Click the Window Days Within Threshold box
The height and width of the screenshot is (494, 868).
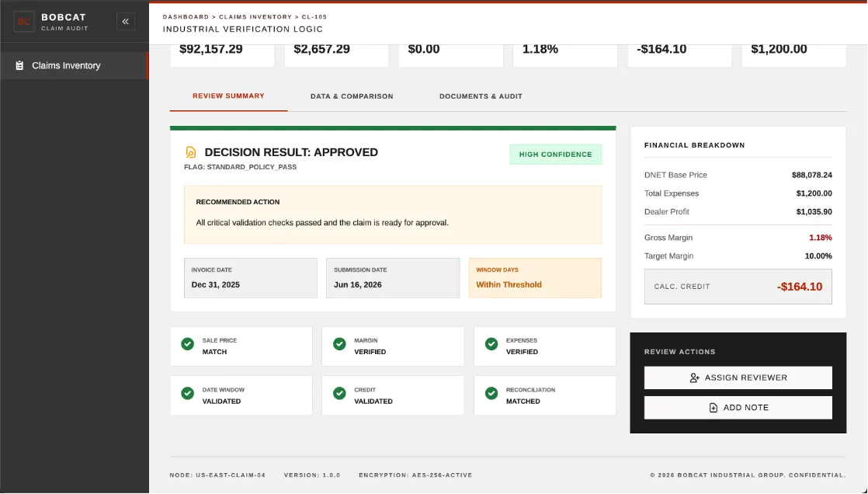tap(535, 278)
